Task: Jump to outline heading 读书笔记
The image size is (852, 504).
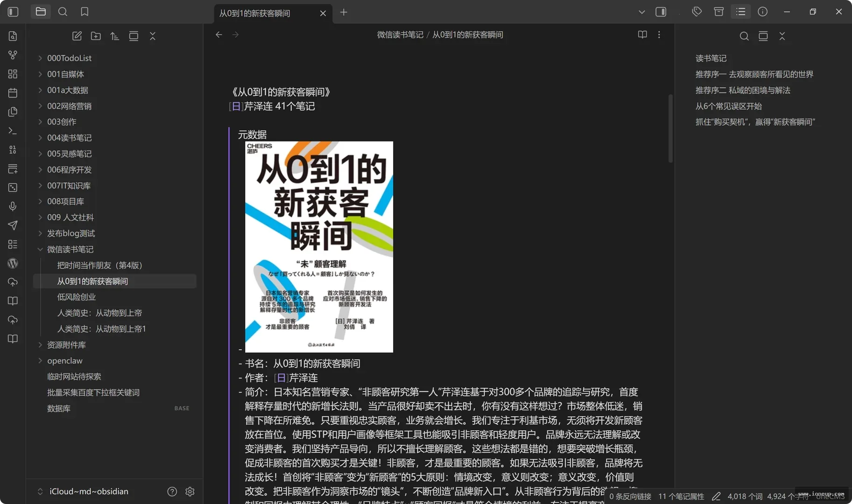Action: (x=711, y=58)
